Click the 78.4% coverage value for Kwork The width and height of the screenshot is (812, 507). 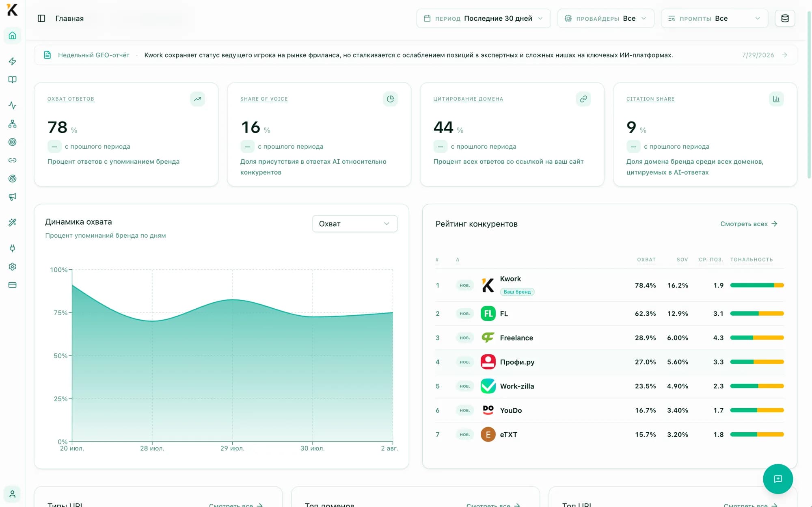coord(645,285)
